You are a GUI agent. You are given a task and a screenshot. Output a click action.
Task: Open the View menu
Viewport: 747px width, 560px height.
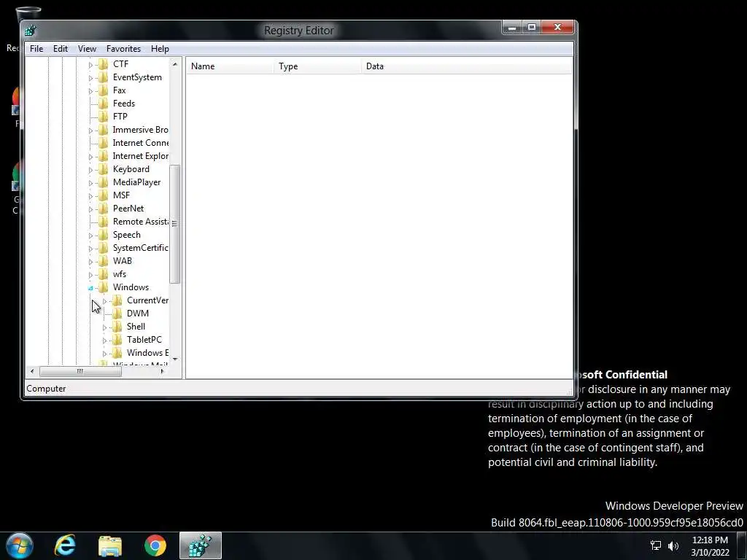pos(88,49)
